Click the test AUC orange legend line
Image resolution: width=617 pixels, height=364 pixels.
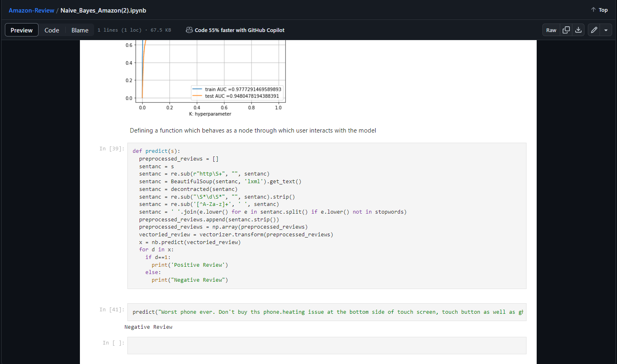[x=197, y=96]
